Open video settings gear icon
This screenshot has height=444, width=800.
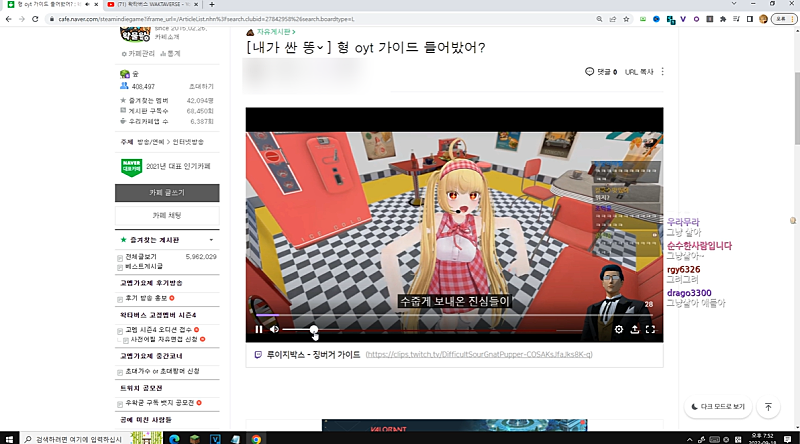click(618, 329)
